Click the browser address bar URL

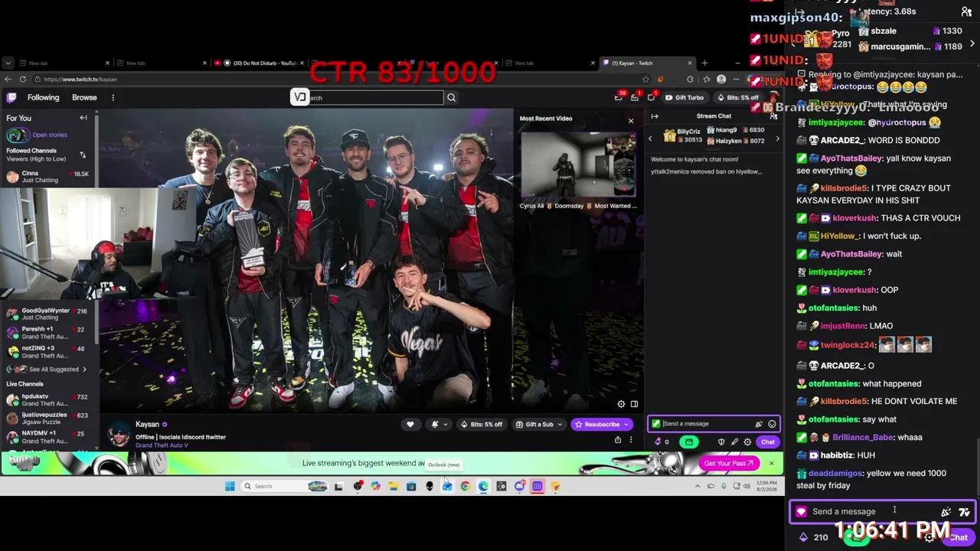pos(80,80)
